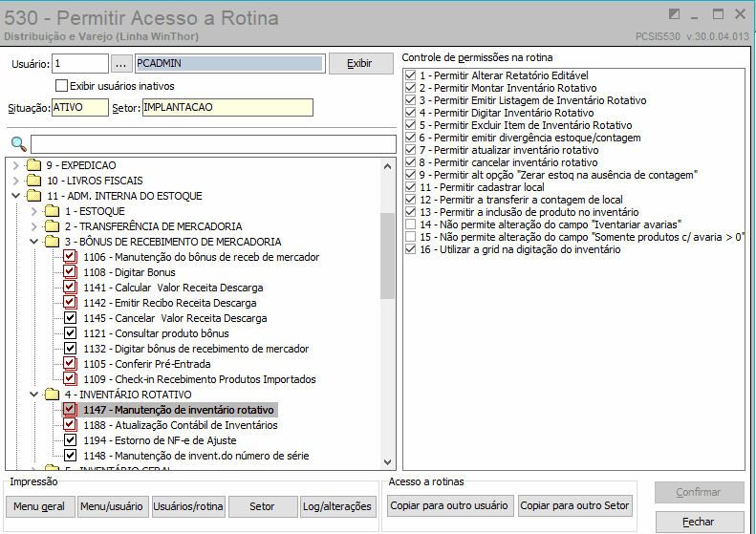This screenshot has height=534, width=756.
Task: Click tree scrollbar down arrow
Action: coord(387,461)
